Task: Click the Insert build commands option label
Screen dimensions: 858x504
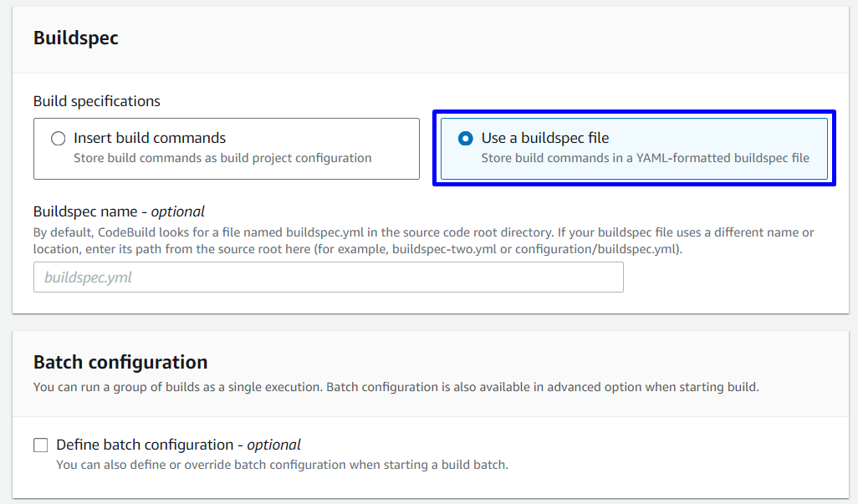Action: [150, 138]
